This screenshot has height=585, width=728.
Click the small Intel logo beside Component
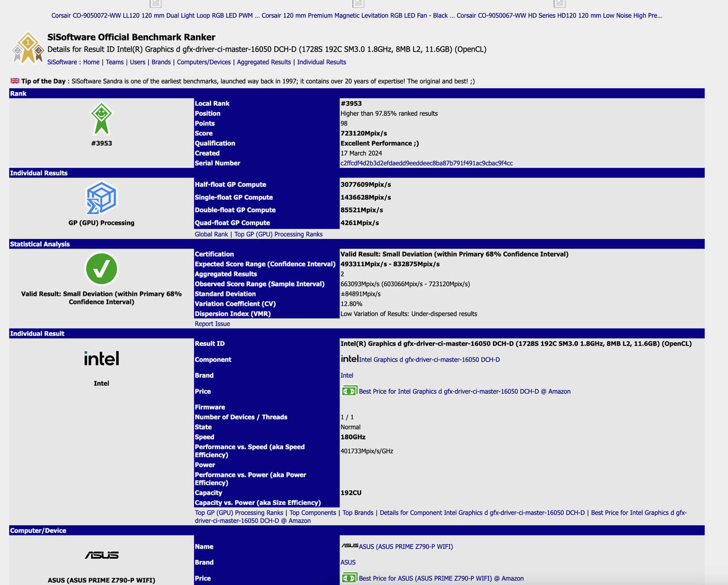tap(349, 359)
